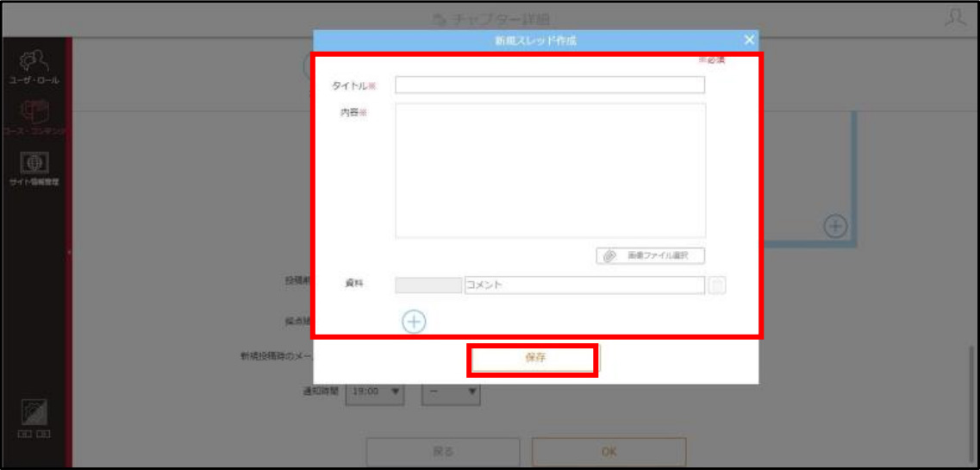Click into the 内容 text area
The width and height of the screenshot is (980, 470).
pyautogui.click(x=551, y=171)
